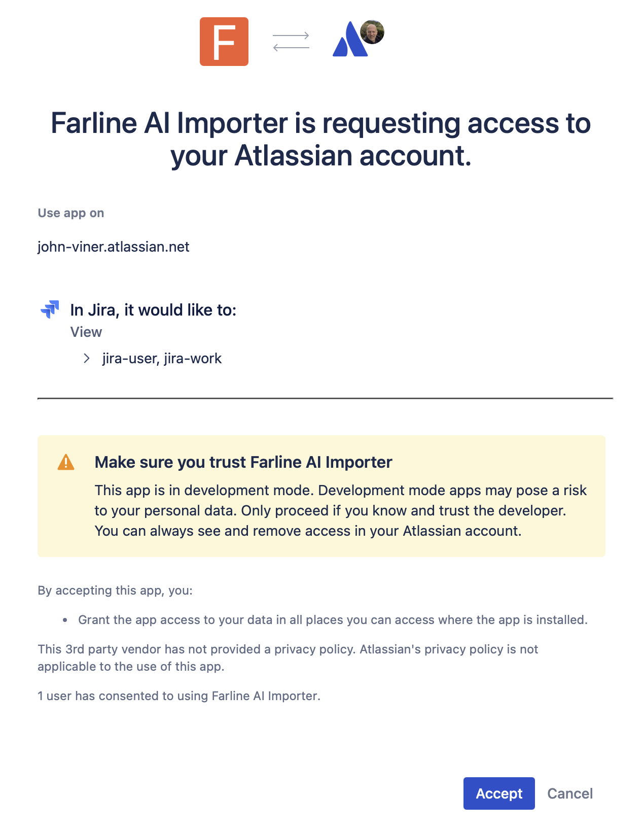This screenshot has width=644, height=830.
Task: Click the bidirectional exchange arrows graphic
Action: pos(291,42)
